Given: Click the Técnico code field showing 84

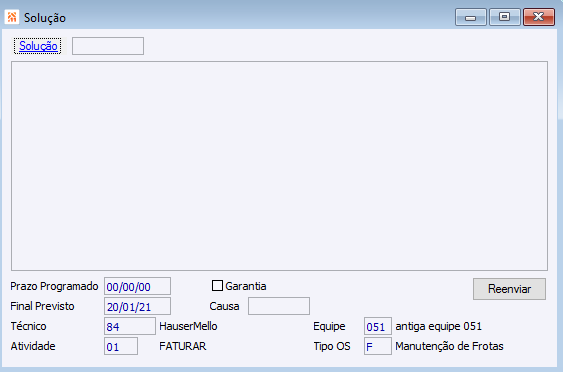Looking at the screenshot, I should pos(130,326).
